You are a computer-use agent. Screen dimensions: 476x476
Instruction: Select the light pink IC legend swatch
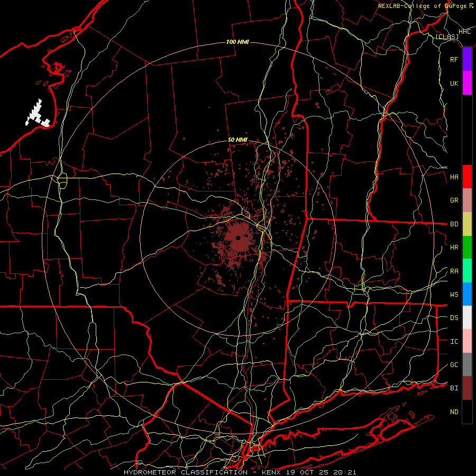(467, 341)
